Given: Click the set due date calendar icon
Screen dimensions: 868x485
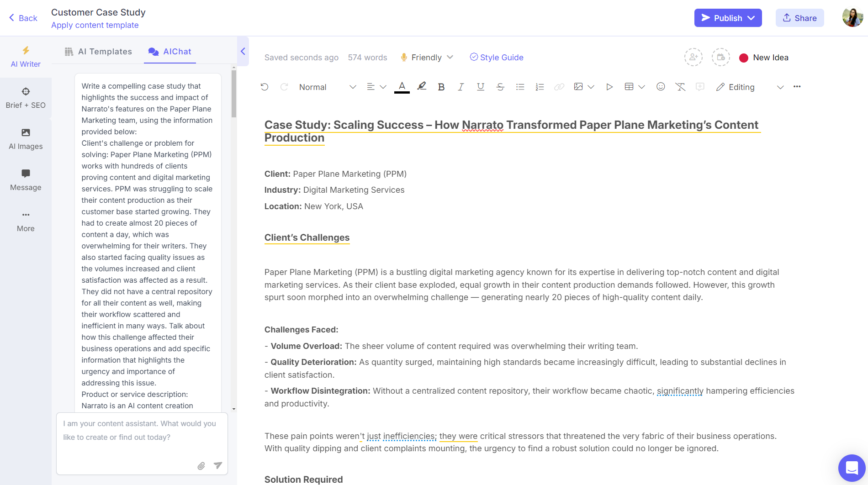Looking at the screenshot, I should (x=720, y=58).
